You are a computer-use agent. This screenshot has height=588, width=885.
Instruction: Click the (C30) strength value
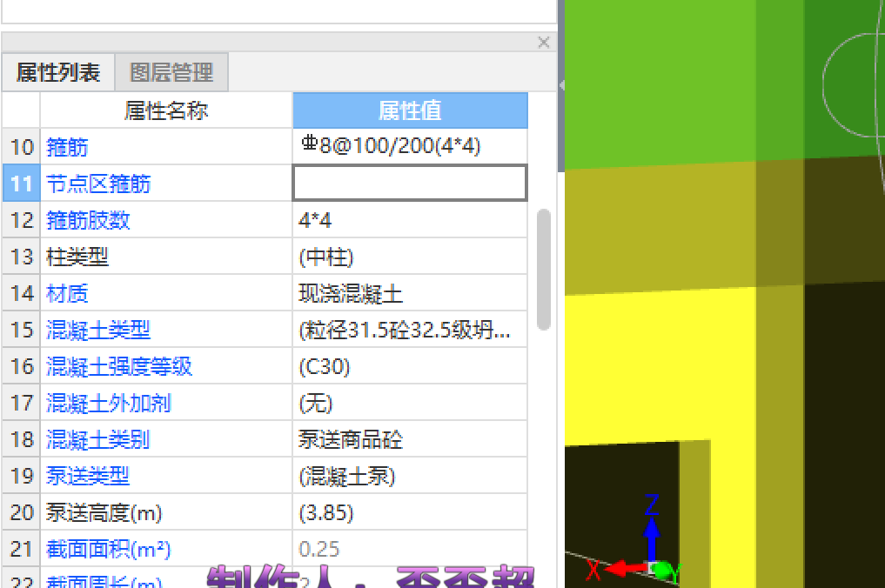(x=411, y=366)
